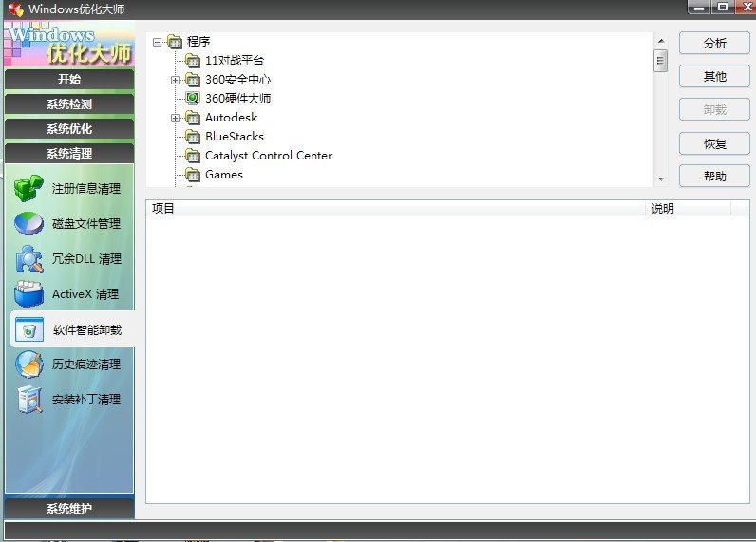Select the Autodesk tree entry text
The height and width of the screenshot is (542, 756).
231,118
